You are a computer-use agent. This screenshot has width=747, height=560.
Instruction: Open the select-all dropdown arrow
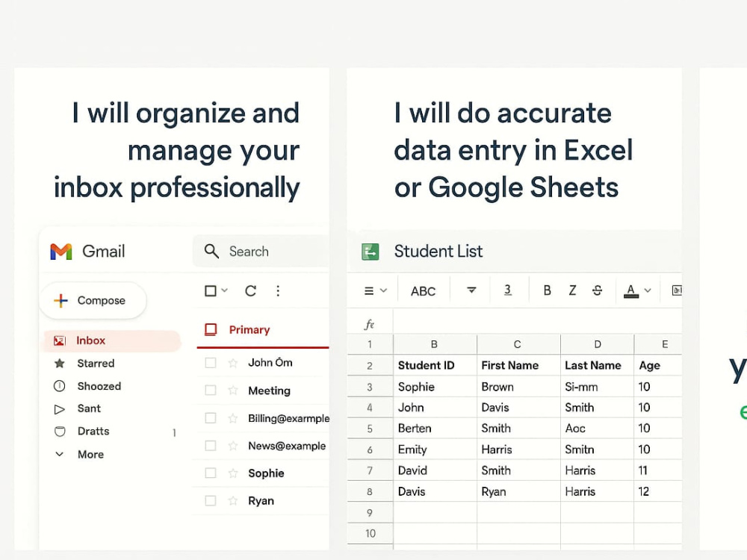[224, 290]
